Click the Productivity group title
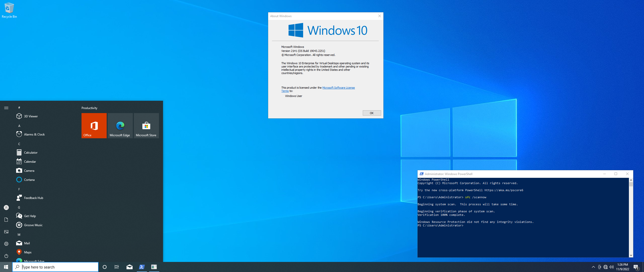The width and height of the screenshot is (644, 272). [89, 108]
